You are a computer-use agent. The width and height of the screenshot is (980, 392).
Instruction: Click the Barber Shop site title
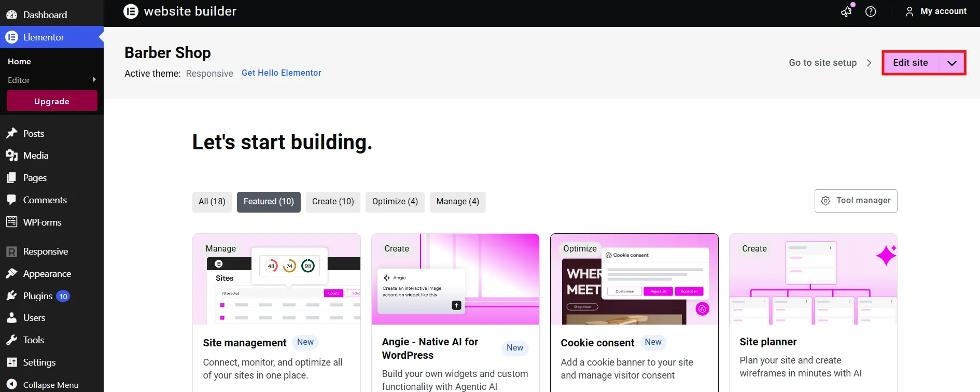click(167, 53)
